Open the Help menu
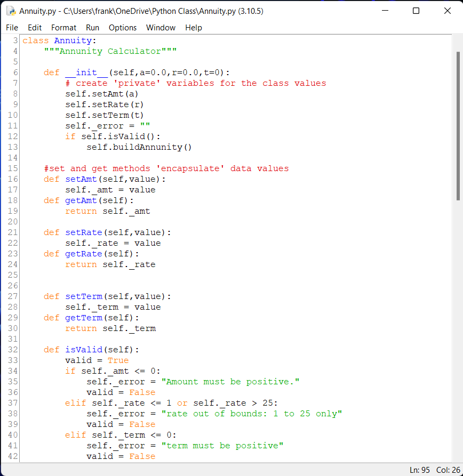Image resolution: width=463 pixels, height=476 pixels. click(194, 28)
